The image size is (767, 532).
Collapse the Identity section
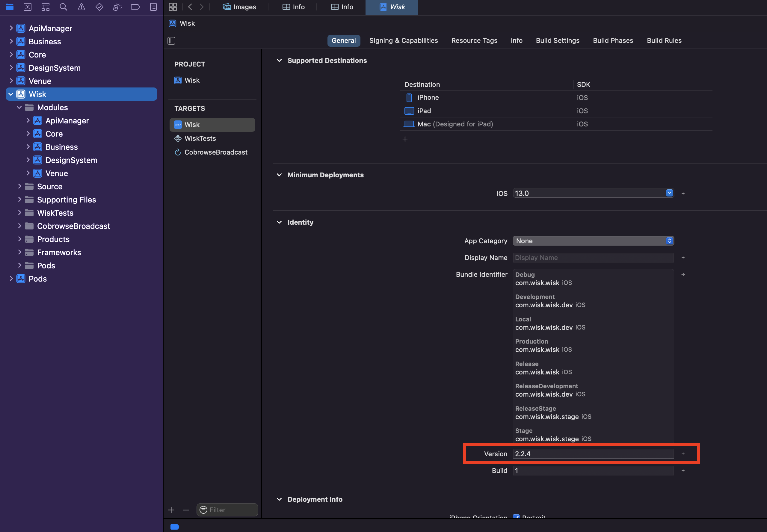279,222
